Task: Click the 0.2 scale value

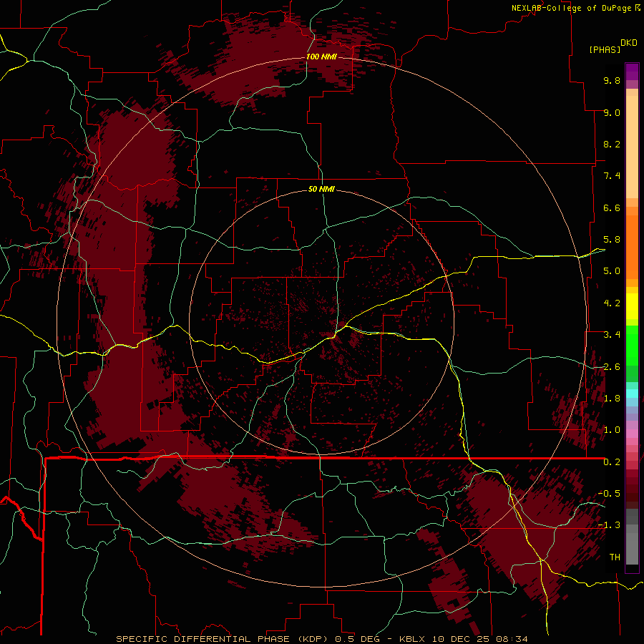Action: pos(612,462)
